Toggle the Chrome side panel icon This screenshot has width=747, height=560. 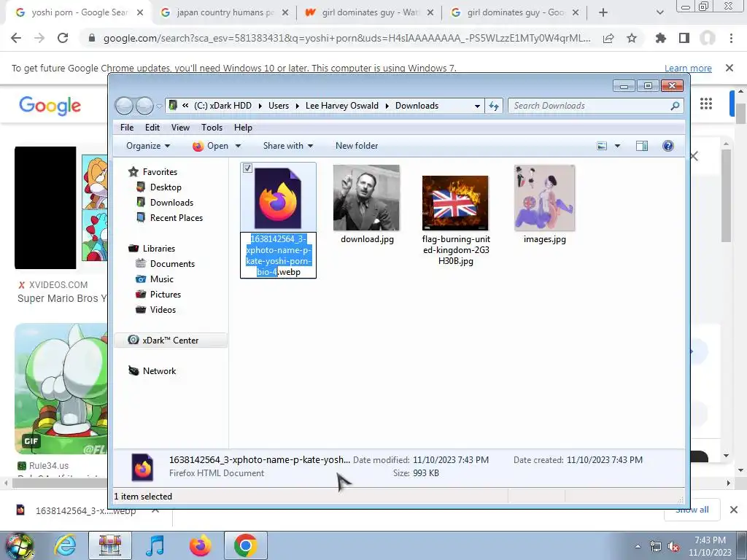coord(684,38)
